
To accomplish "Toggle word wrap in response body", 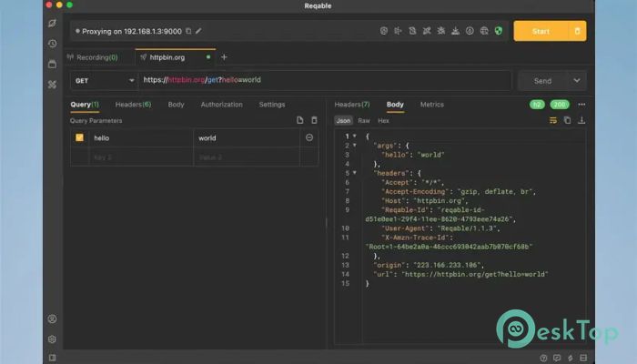I will click(x=553, y=120).
